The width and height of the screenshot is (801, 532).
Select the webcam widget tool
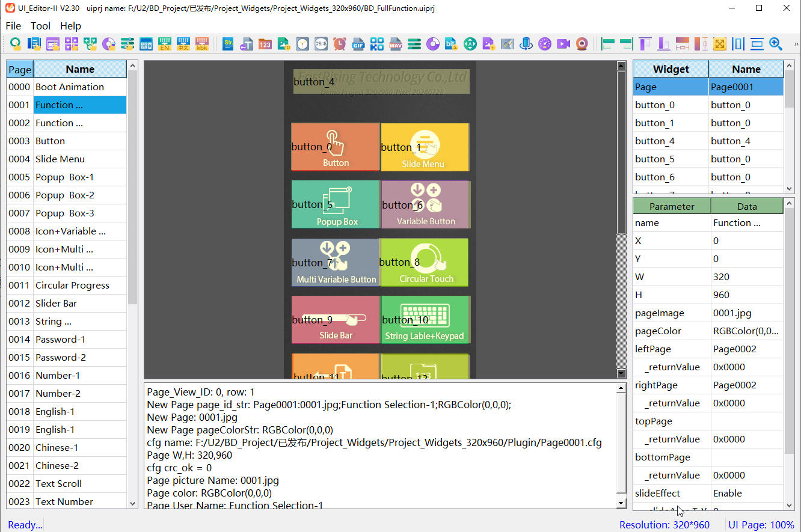pyautogui.click(x=582, y=44)
